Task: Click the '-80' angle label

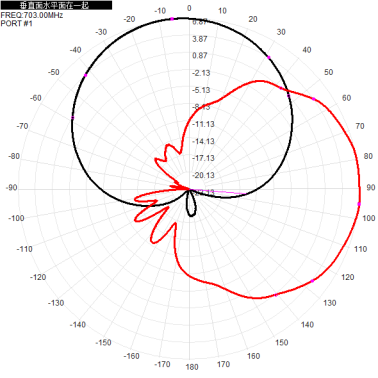Action: 14,156
